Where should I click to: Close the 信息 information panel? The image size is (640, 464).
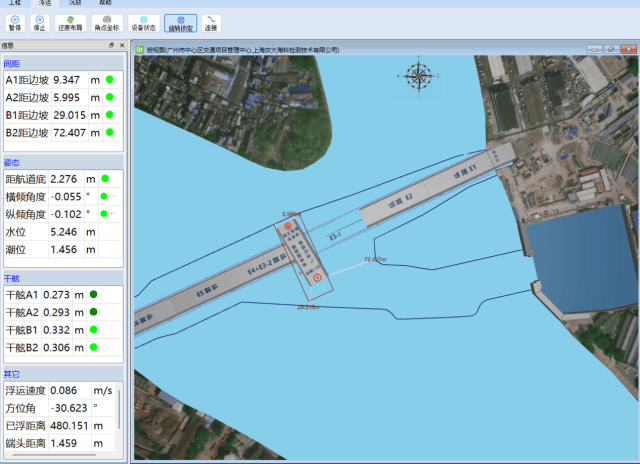tap(122, 46)
